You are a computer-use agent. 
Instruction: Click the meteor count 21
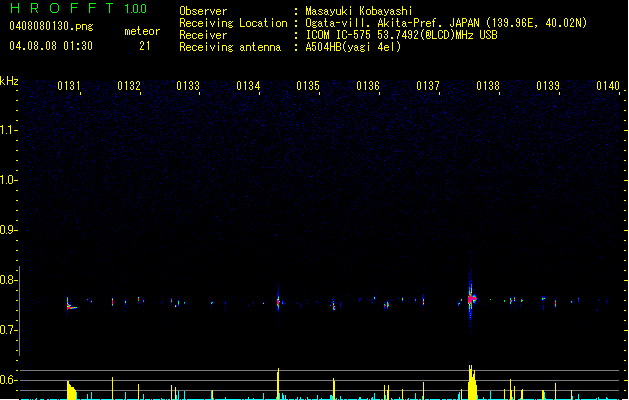pos(145,46)
